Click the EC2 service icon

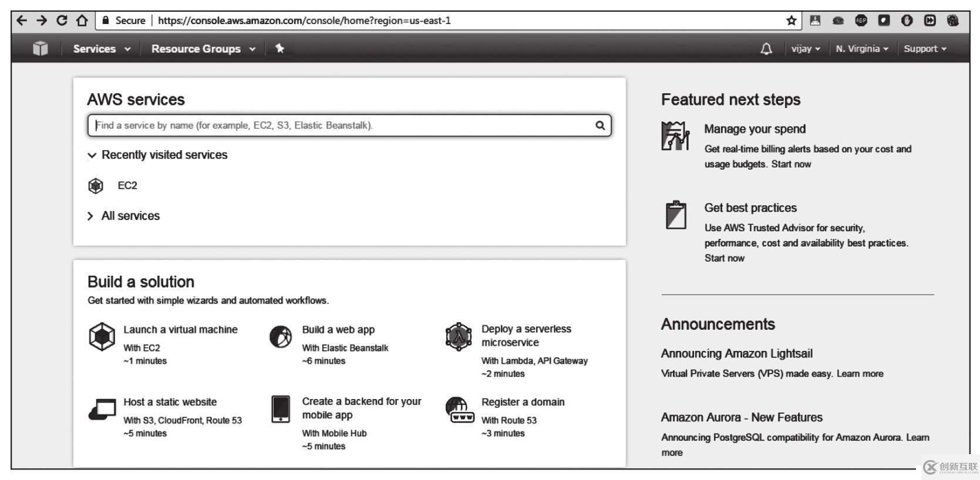click(x=96, y=185)
